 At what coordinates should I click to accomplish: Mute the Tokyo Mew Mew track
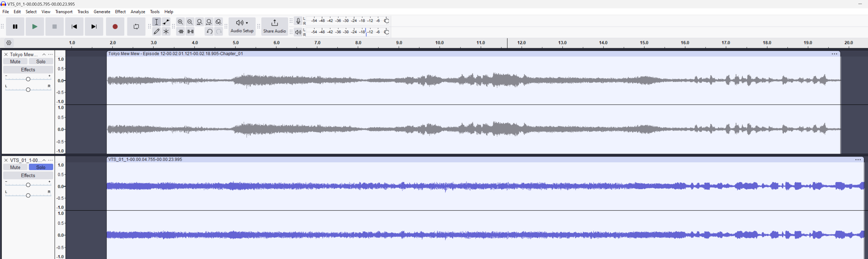15,61
